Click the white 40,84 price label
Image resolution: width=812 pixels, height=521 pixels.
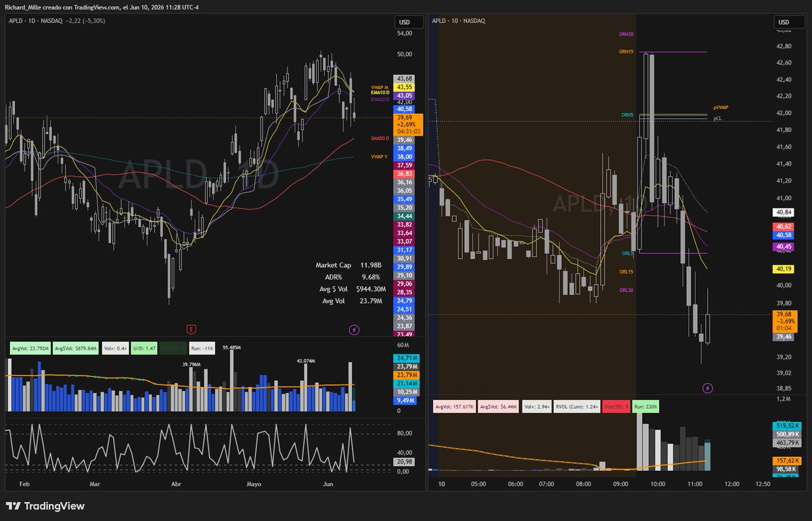pyautogui.click(x=784, y=212)
